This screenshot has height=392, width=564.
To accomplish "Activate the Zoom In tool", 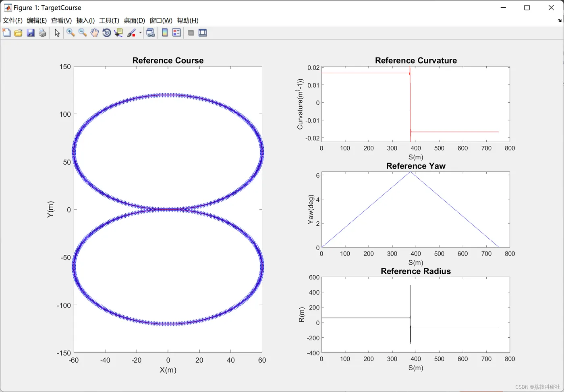I will pos(70,33).
